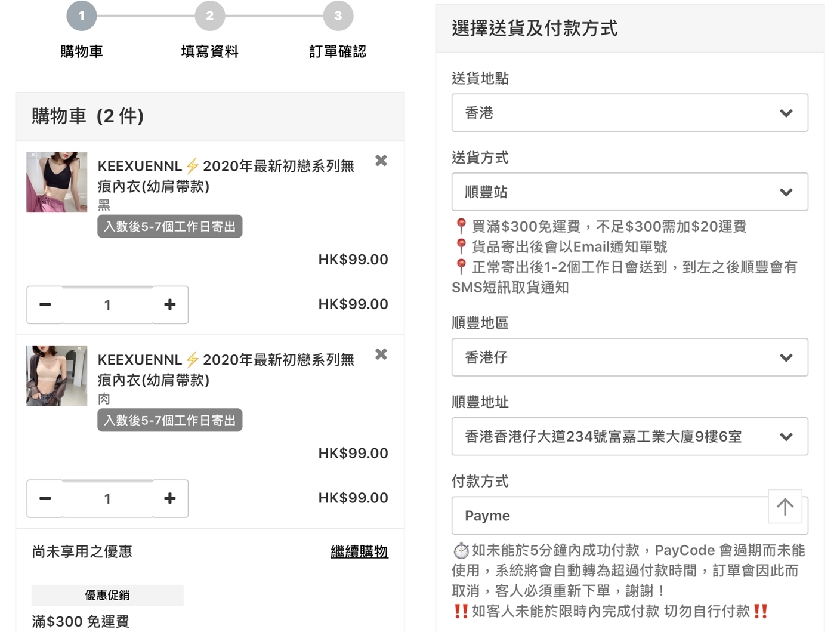Go to step 3 訂單確認
The image size is (840, 632).
coord(338,16)
